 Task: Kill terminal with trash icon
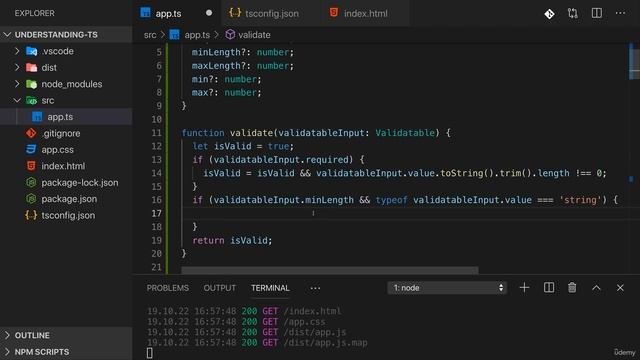pos(572,288)
